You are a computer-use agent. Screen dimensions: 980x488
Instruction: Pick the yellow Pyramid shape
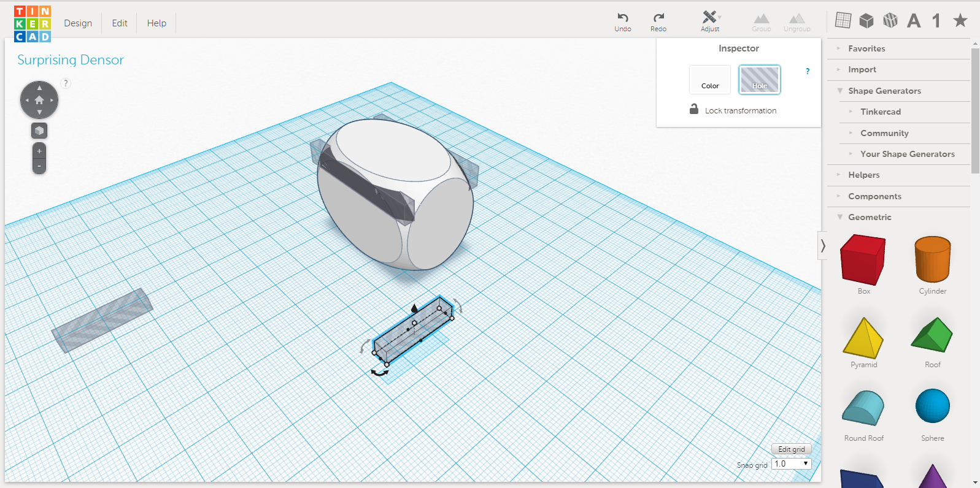[863, 337]
